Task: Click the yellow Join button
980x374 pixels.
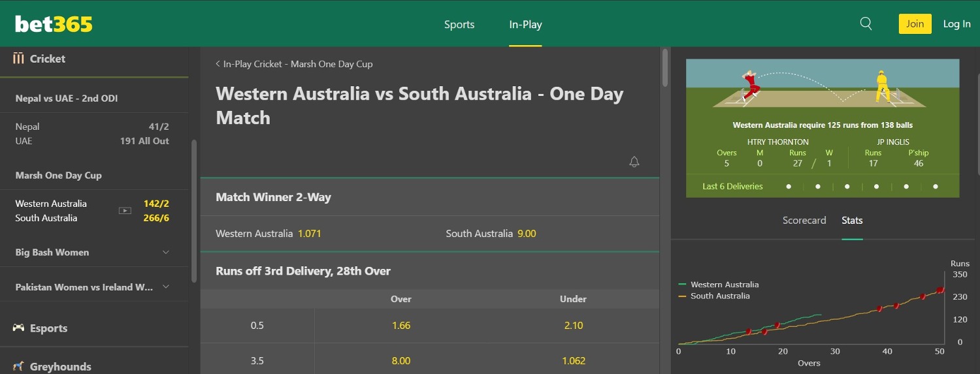Action: pos(915,23)
